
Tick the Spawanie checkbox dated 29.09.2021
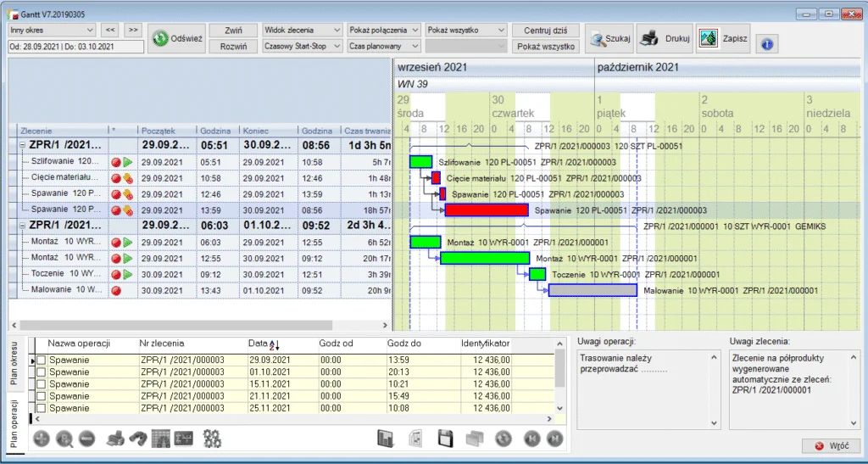pos(42,360)
